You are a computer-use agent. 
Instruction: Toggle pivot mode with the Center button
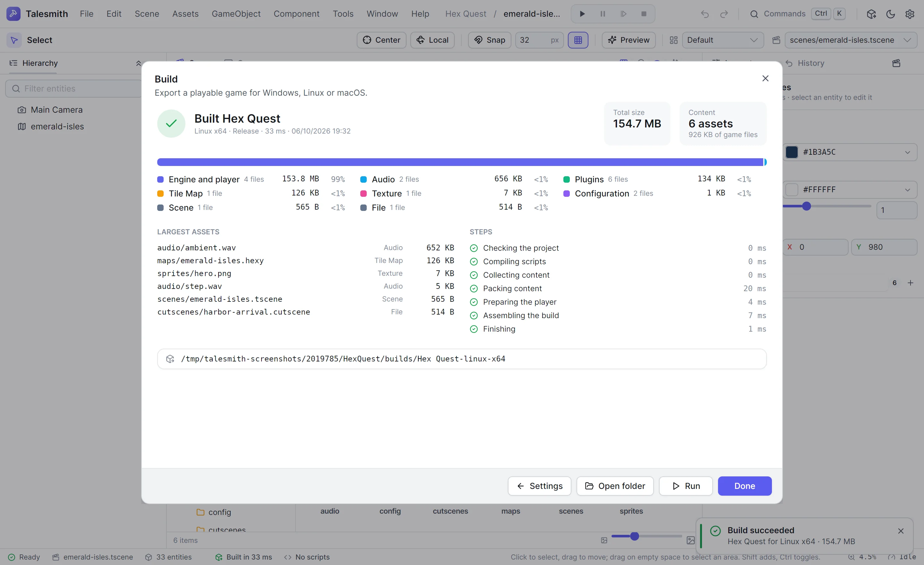381,40
